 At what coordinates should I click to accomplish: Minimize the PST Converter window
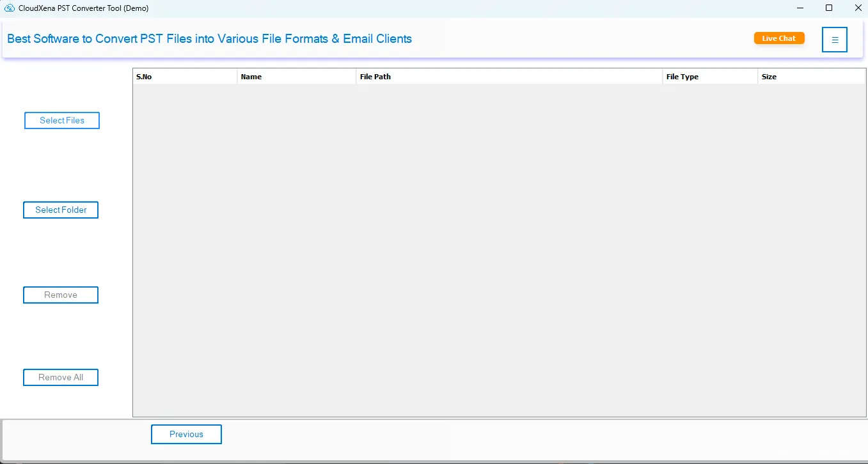(801, 8)
